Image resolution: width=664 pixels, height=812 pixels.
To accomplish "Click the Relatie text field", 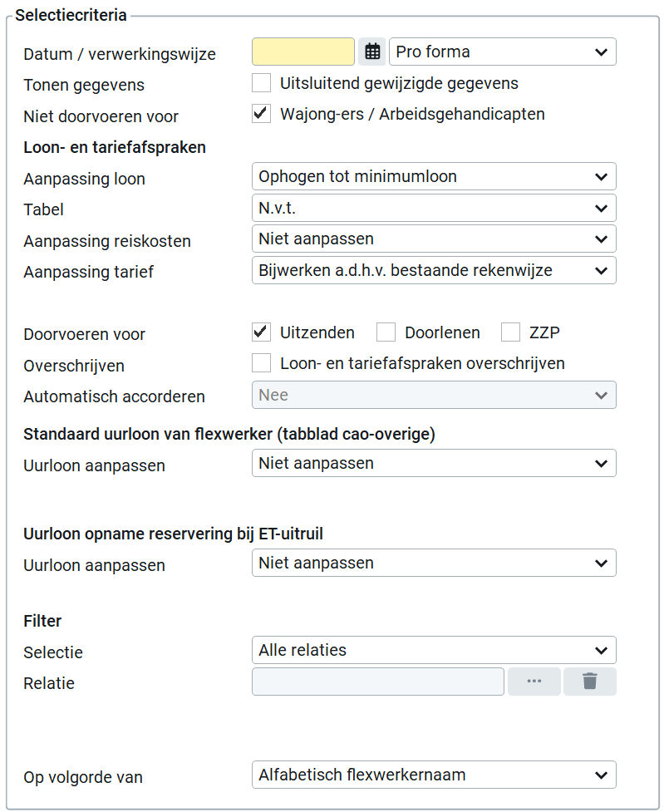I will 378,682.
